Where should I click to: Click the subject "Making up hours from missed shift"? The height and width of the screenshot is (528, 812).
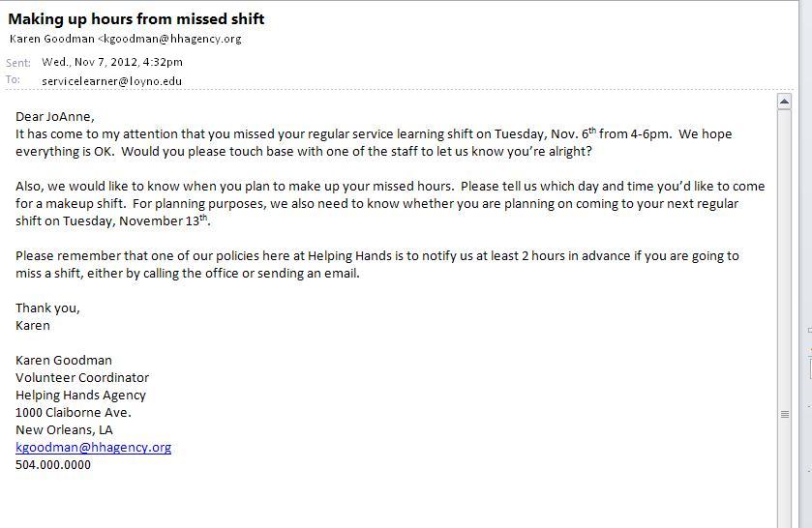click(136, 18)
